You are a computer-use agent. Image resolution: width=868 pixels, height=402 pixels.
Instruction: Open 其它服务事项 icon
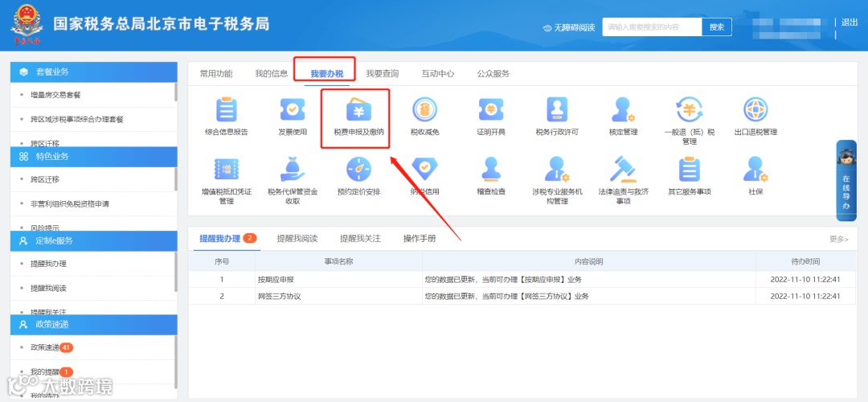(x=690, y=170)
